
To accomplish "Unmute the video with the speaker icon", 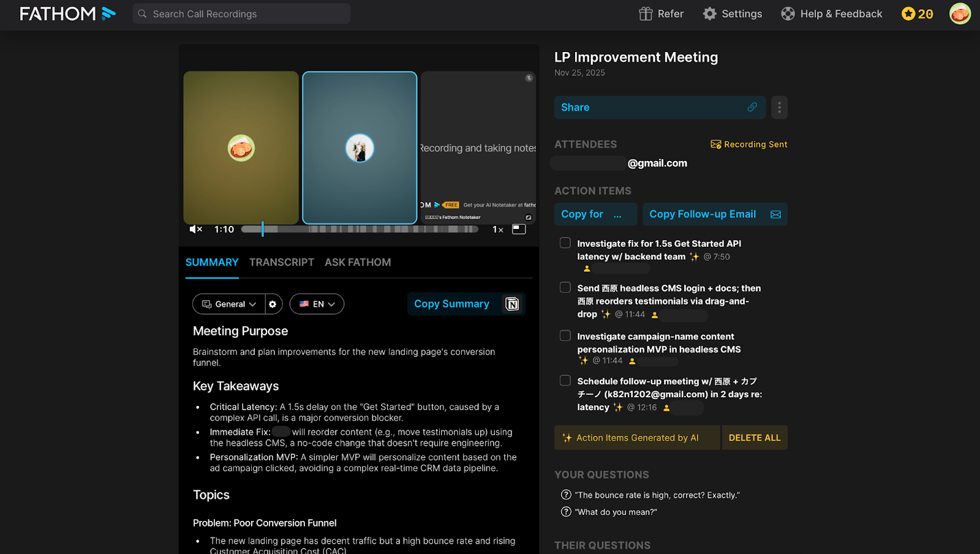I will 196,230.
